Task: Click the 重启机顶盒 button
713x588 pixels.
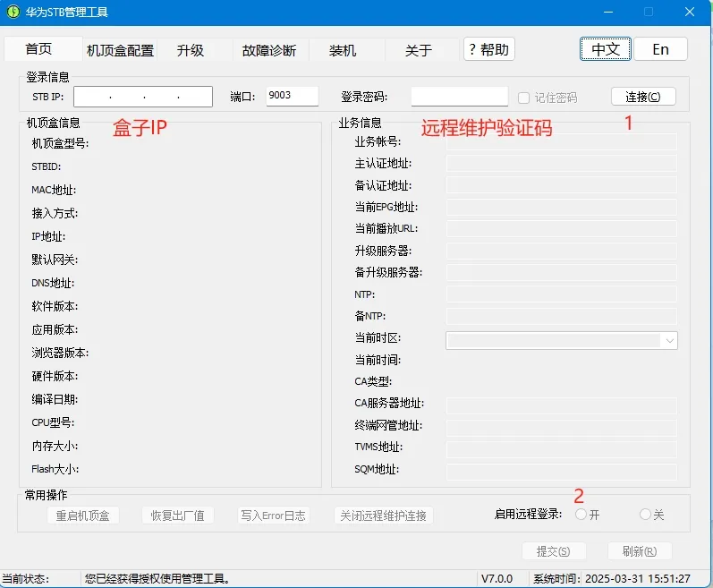Action: (x=82, y=516)
